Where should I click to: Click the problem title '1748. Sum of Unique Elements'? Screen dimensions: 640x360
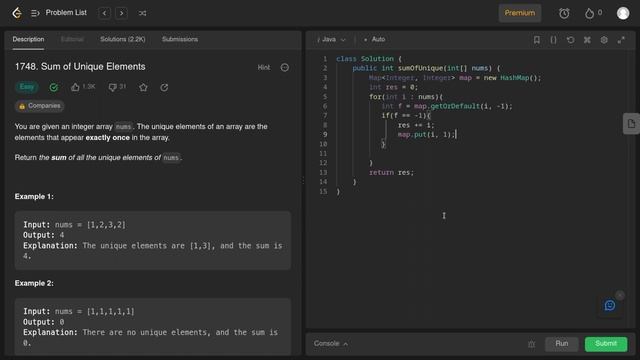80,67
